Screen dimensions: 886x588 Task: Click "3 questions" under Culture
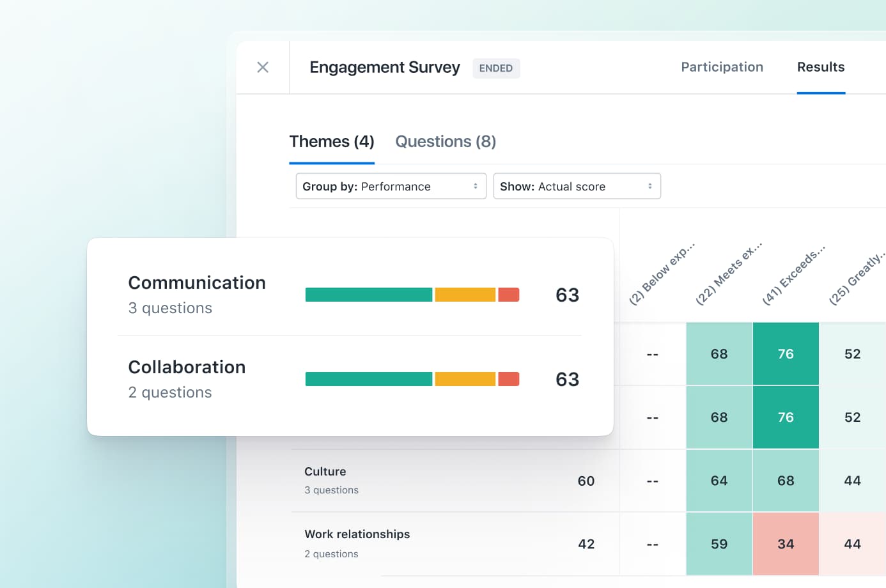331,490
